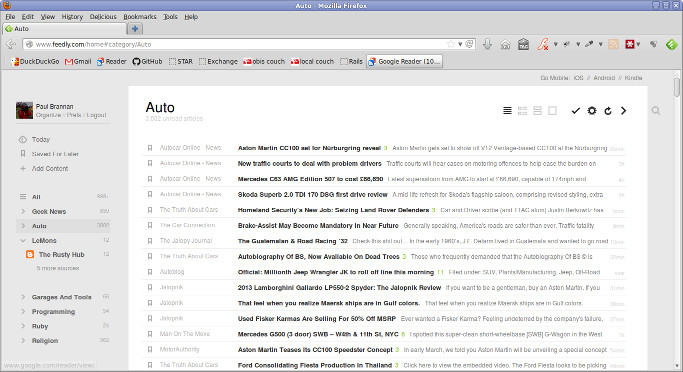Expand the Garages And Tools category
Viewport: 683px width, 372px height.
click(x=23, y=297)
